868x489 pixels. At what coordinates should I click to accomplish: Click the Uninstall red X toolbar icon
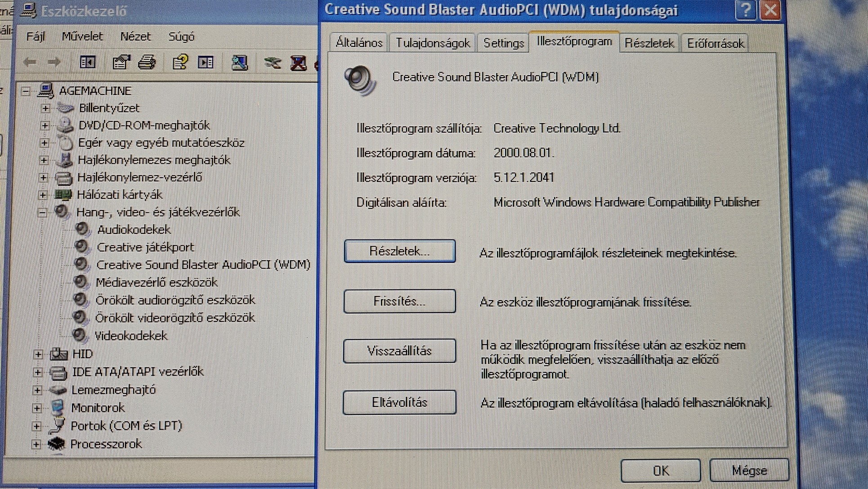[298, 63]
